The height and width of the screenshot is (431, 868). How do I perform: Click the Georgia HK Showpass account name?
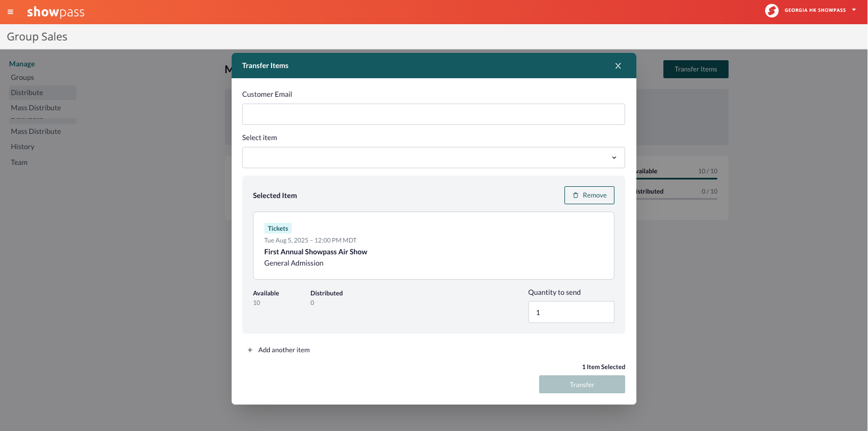[x=815, y=10]
